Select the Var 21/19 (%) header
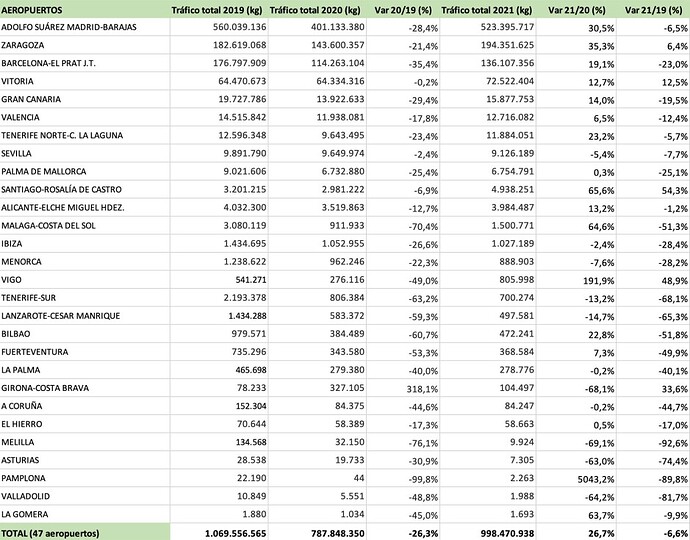This screenshot has width=690, height=540. (653, 10)
